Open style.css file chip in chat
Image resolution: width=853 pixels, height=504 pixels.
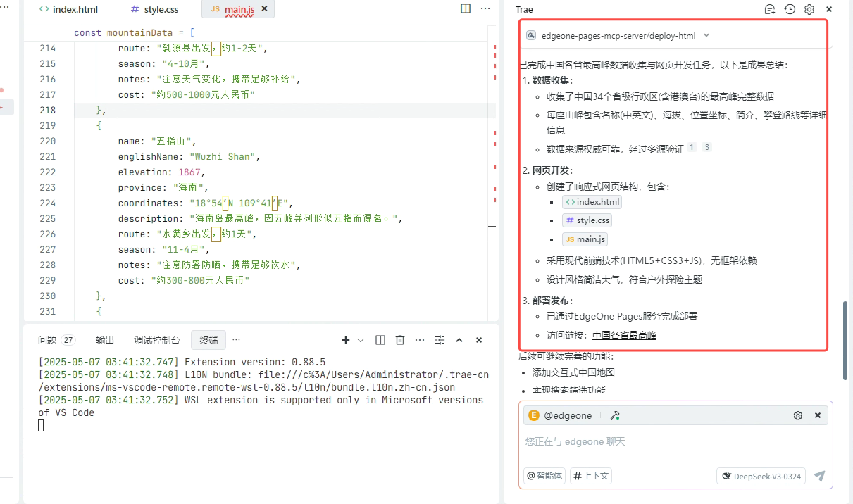tap(587, 220)
